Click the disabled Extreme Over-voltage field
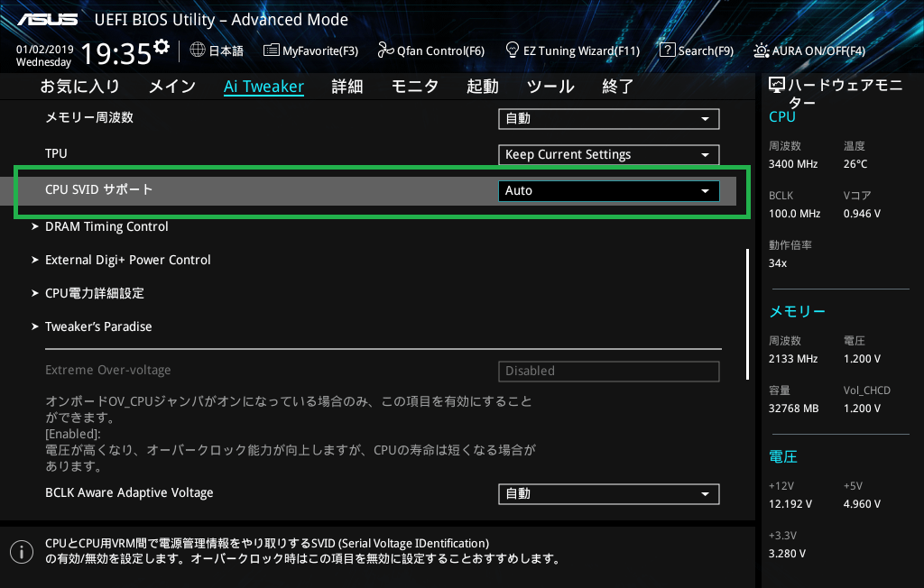 (x=609, y=372)
